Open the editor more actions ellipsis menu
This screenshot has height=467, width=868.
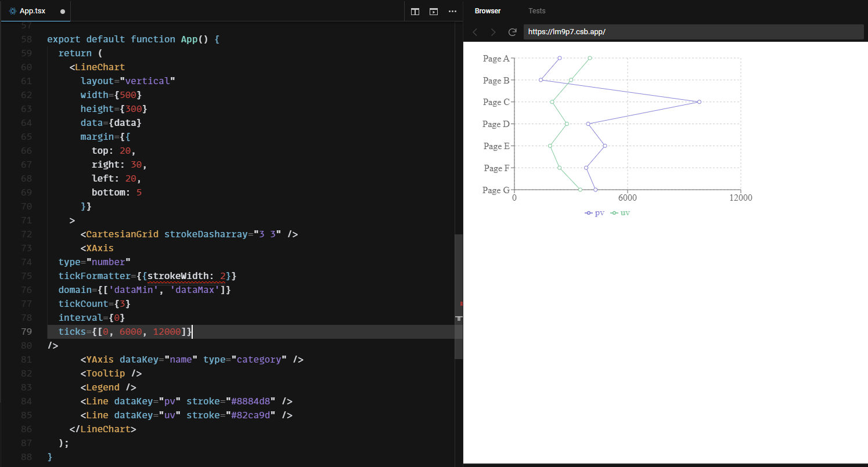[452, 11]
